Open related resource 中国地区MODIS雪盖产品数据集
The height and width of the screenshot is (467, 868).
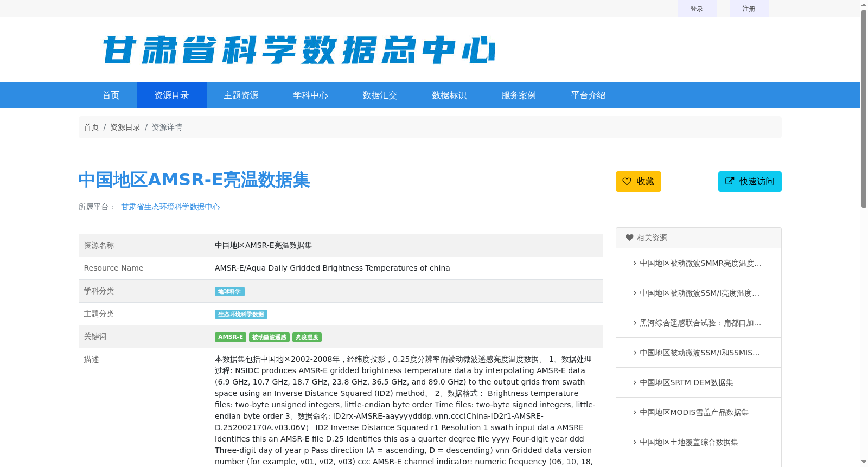[694, 412]
